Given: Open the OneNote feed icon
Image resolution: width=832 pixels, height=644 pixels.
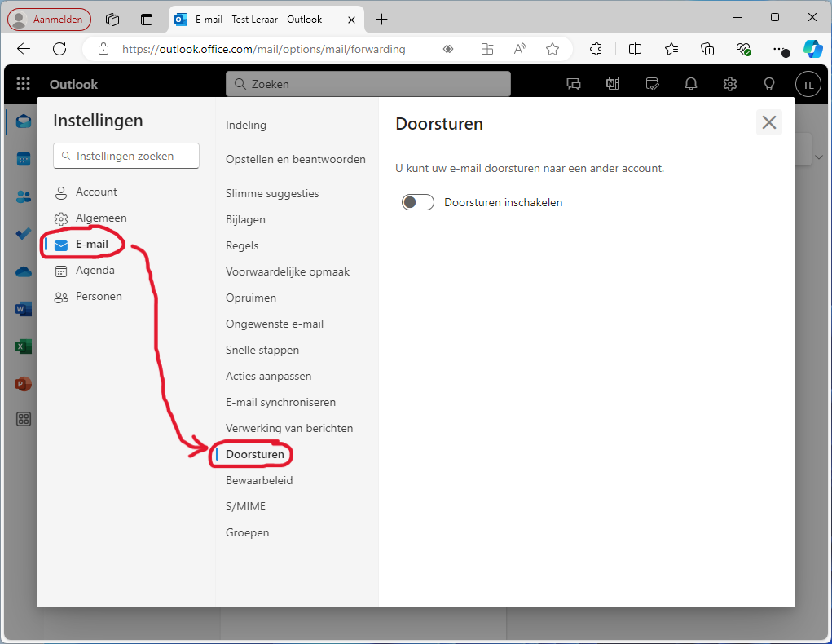Looking at the screenshot, I should (x=613, y=84).
